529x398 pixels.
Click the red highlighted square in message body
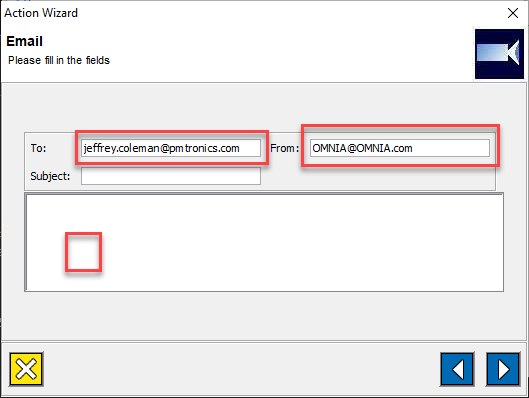tap(83, 252)
